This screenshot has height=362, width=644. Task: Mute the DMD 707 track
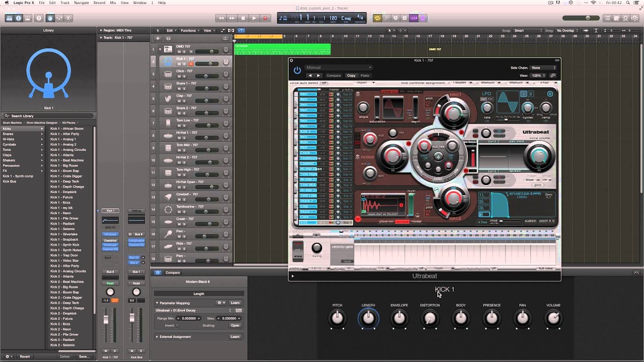click(x=179, y=52)
